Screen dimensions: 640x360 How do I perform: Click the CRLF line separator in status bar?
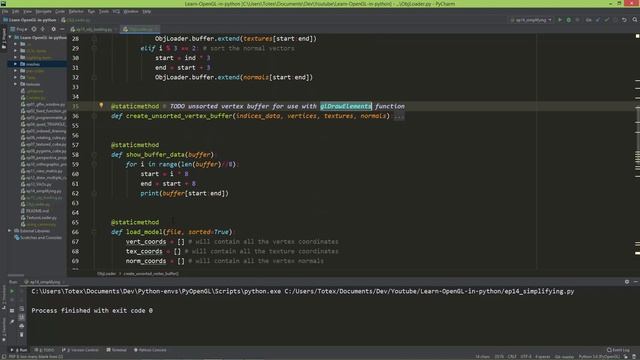tap(512, 357)
